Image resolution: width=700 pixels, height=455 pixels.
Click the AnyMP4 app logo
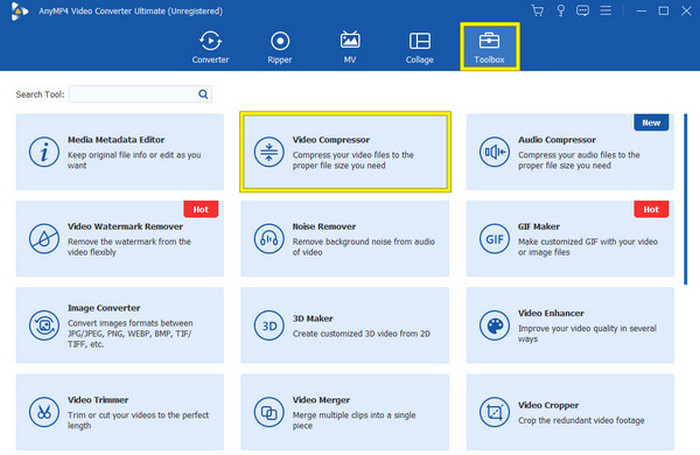tap(19, 11)
